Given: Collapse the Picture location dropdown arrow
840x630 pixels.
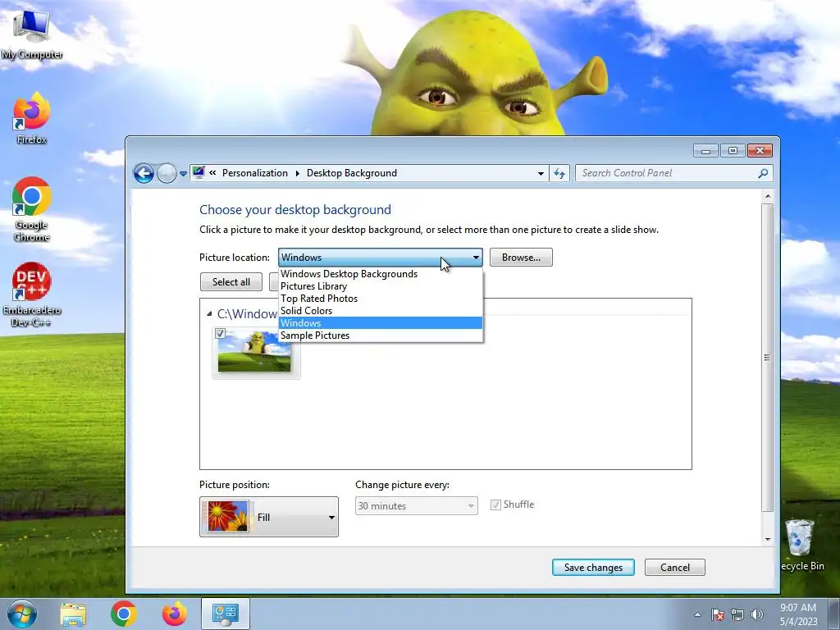Looking at the screenshot, I should point(476,258).
